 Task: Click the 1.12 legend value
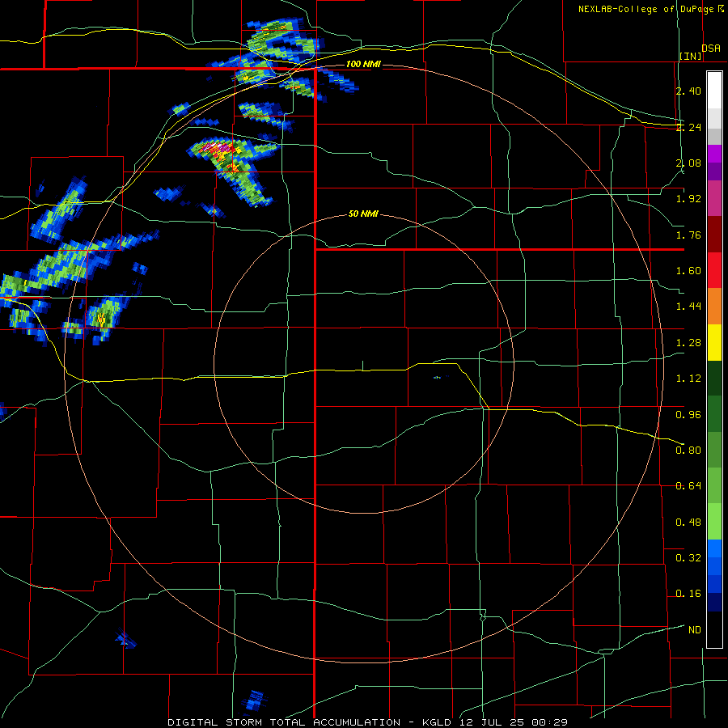pos(688,379)
